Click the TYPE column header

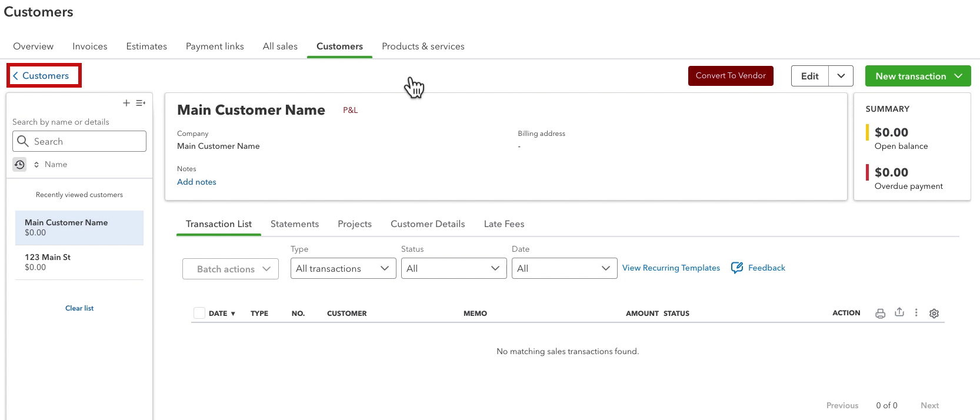click(x=259, y=314)
